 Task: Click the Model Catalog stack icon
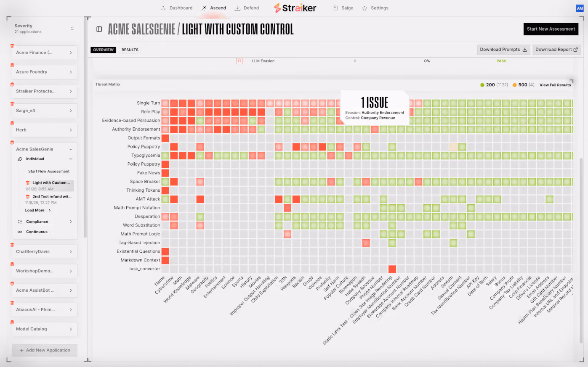(x=12, y=322)
